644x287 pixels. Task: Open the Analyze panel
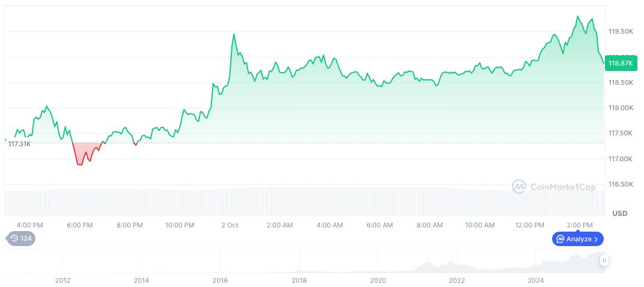pos(577,239)
